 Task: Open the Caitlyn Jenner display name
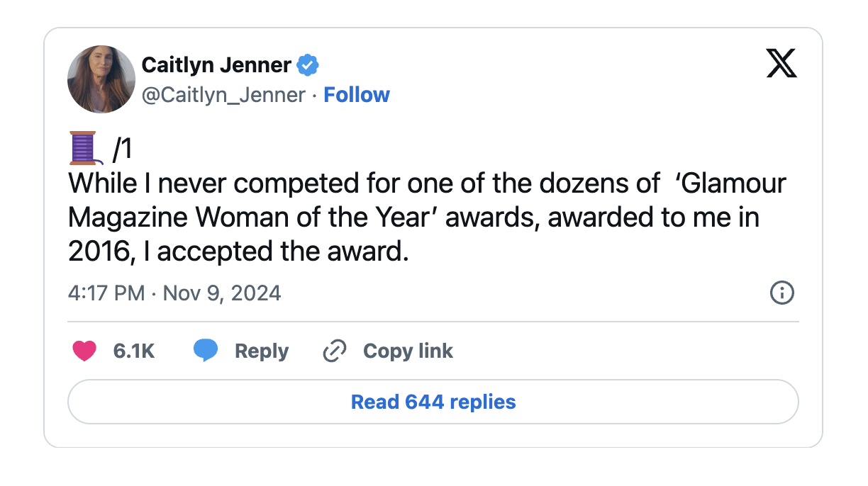click(216, 65)
